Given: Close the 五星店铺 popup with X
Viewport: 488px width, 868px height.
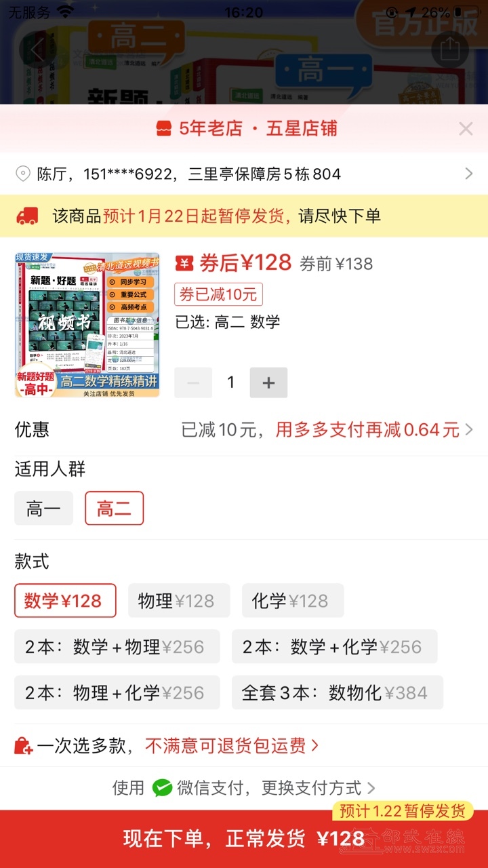Looking at the screenshot, I should pyautogui.click(x=466, y=129).
